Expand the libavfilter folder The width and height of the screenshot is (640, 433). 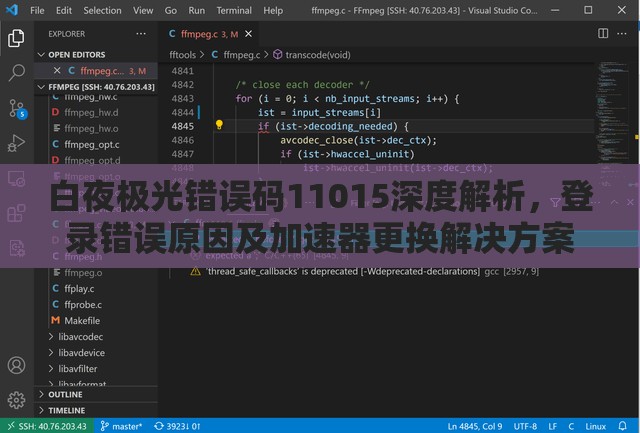pos(78,369)
